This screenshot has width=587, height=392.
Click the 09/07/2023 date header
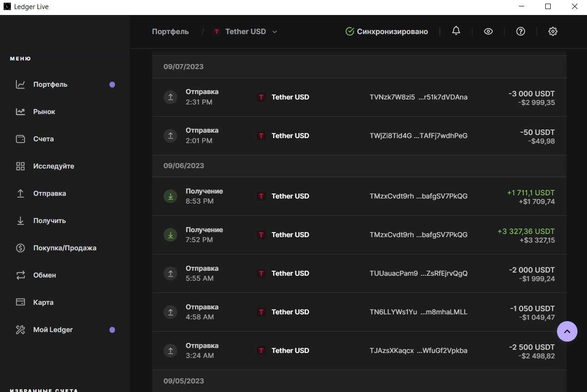point(184,67)
